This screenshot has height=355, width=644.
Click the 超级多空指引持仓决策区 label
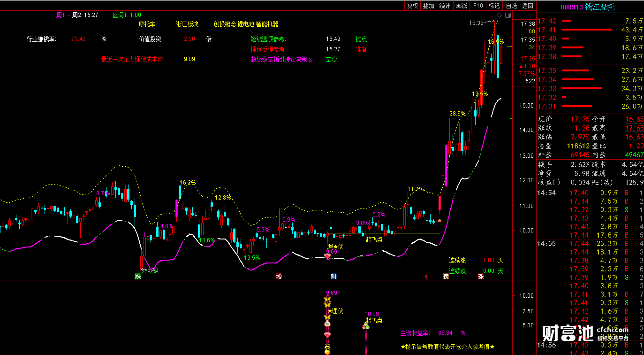coord(281,60)
